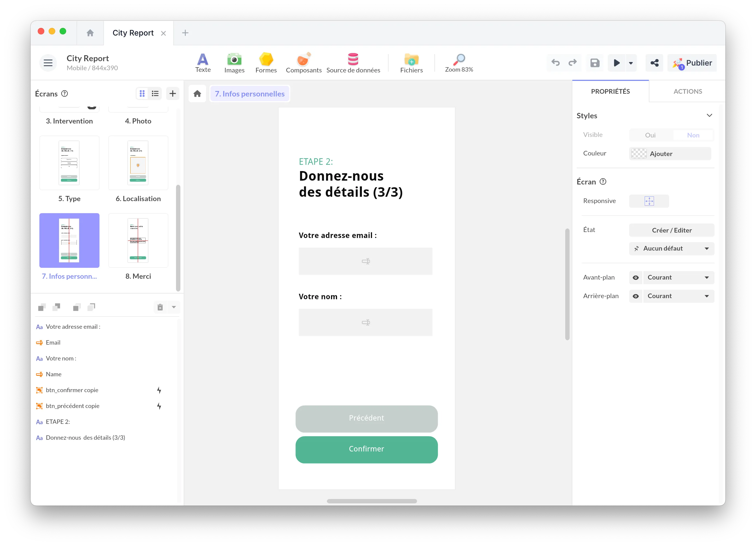Set Visible to Oui
Image resolution: width=756 pixels, height=546 pixels.
pos(650,135)
